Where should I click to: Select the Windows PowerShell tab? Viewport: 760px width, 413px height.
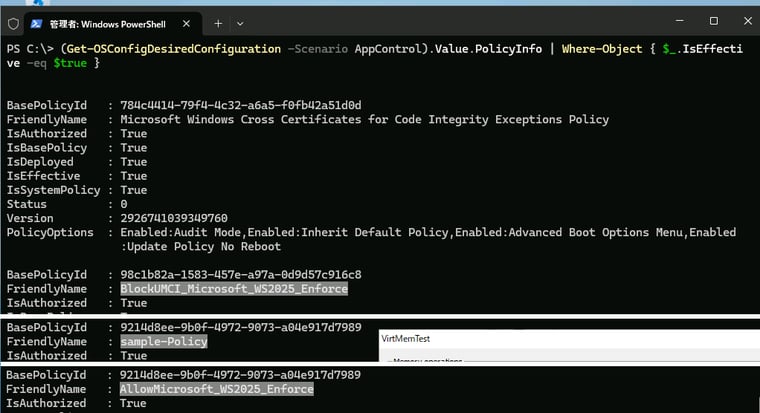[112, 24]
